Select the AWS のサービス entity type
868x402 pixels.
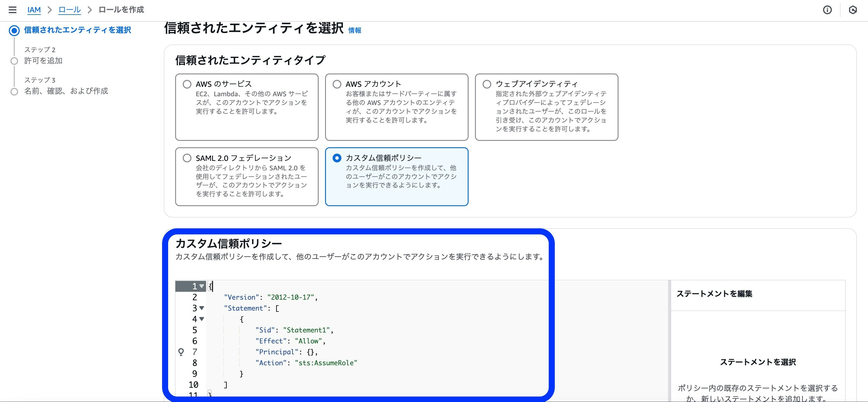(187, 84)
